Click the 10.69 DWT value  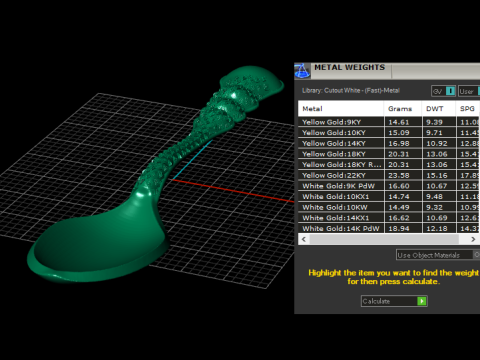tap(437, 218)
